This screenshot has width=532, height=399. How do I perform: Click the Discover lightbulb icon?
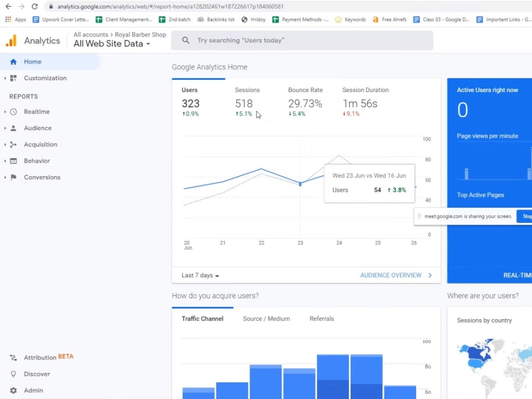click(13, 374)
